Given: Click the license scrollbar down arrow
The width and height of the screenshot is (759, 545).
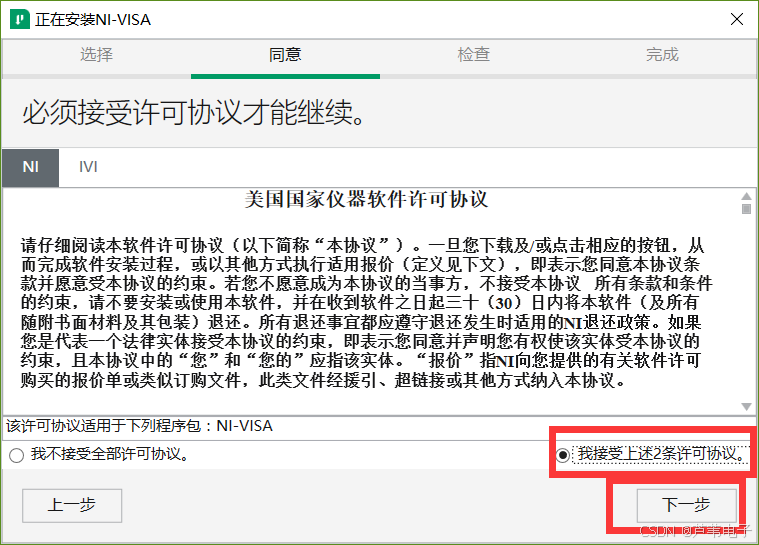Looking at the screenshot, I should pos(746,407).
